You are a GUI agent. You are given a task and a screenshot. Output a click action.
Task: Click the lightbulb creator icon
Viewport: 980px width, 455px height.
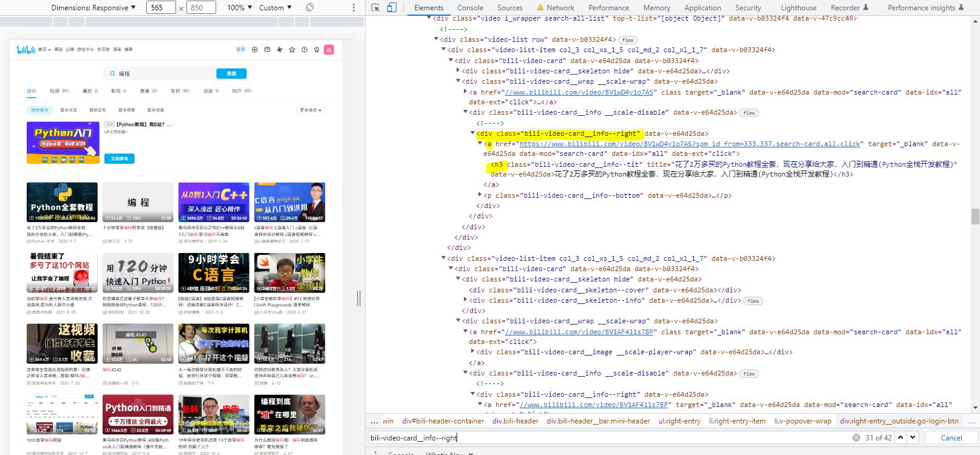pyautogui.click(x=316, y=50)
